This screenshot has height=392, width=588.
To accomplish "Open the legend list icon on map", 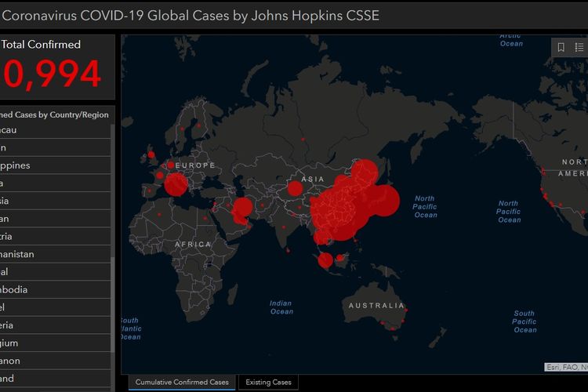I will [x=579, y=47].
